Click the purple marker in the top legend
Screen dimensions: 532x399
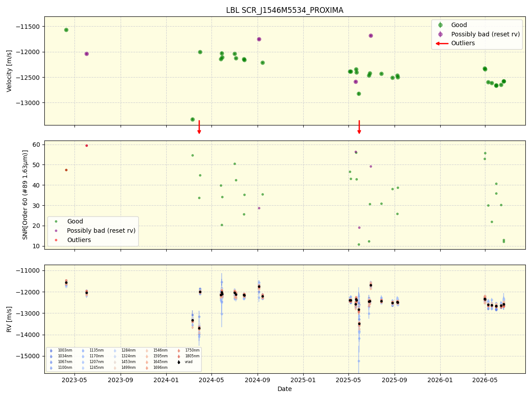(x=440, y=34)
